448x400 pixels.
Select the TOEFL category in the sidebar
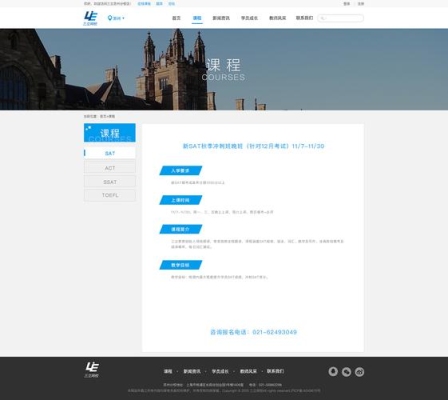(x=110, y=195)
